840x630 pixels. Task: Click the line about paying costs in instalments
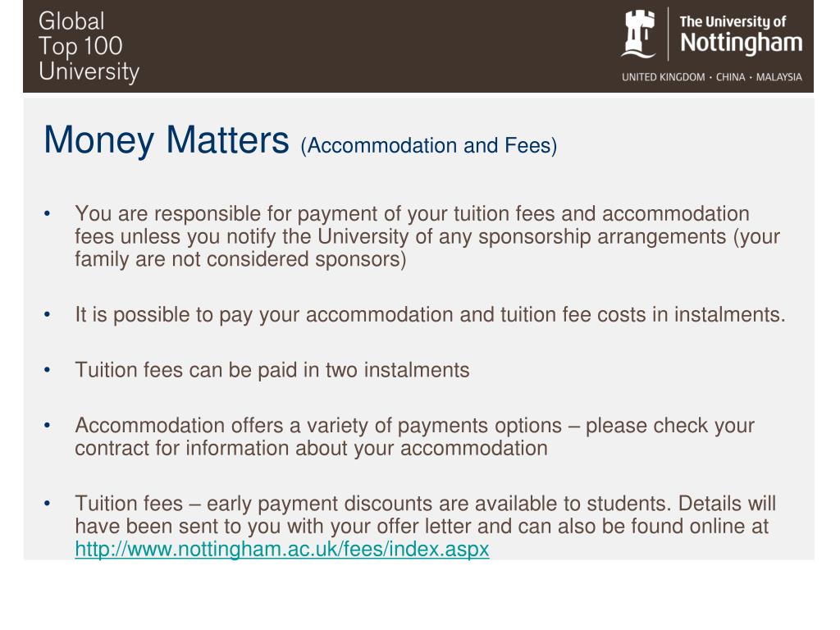point(430,314)
